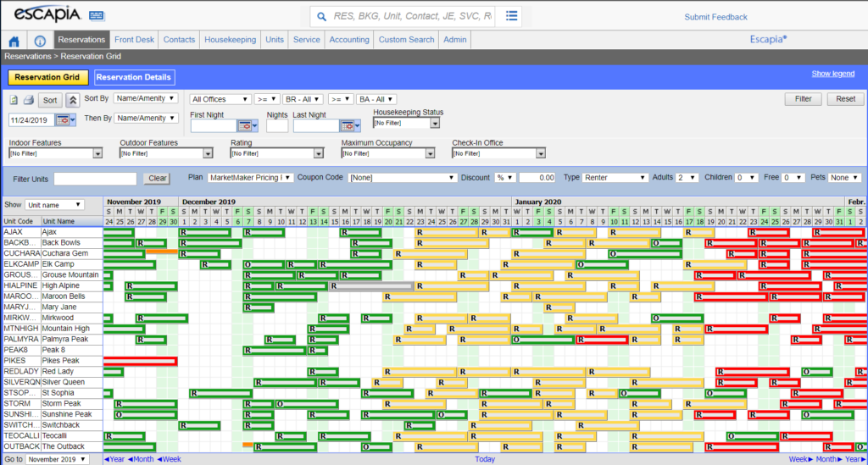The height and width of the screenshot is (465, 868).
Task: Open the list icon beside search box
Action: (511, 16)
